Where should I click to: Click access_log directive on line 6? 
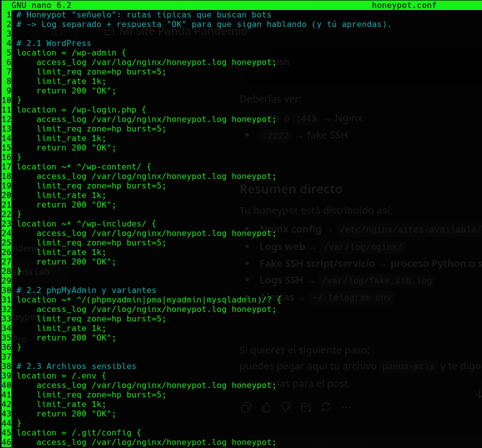click(157, 62)
